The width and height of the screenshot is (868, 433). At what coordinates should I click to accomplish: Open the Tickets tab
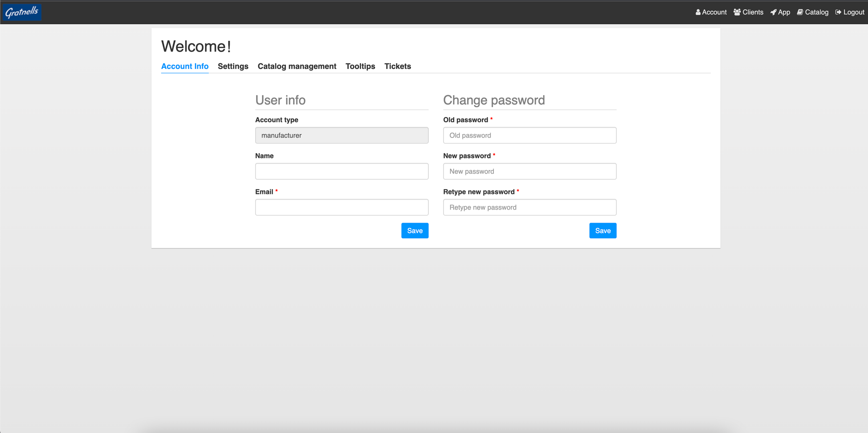pyautogui.click(x=398, y=66)
